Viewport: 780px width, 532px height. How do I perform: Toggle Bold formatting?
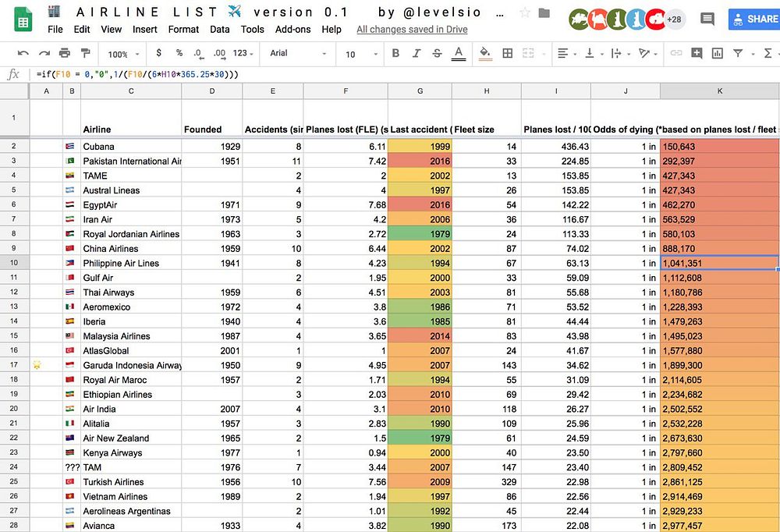click(395, 53)
